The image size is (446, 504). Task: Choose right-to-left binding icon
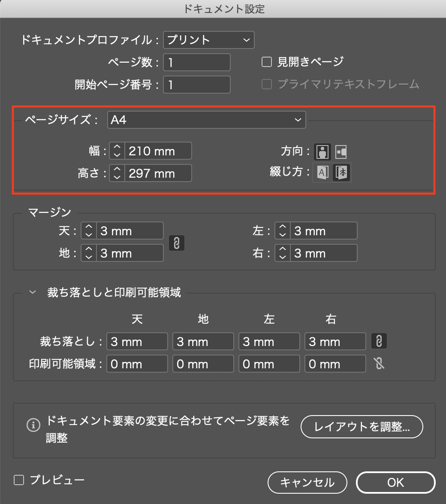coord(342,173)
